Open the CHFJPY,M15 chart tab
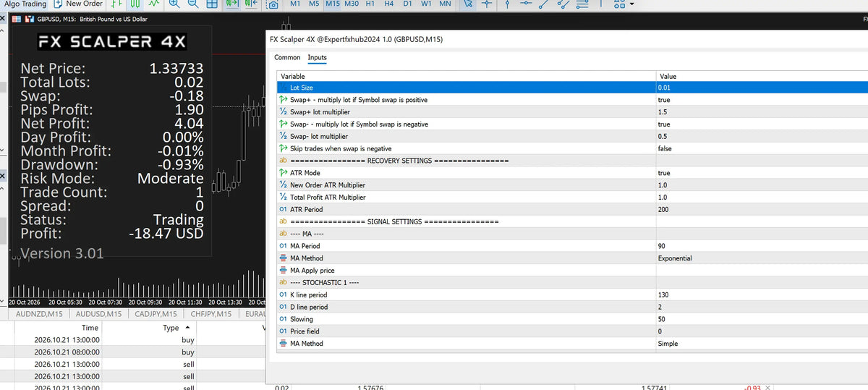 pos(211,314)
